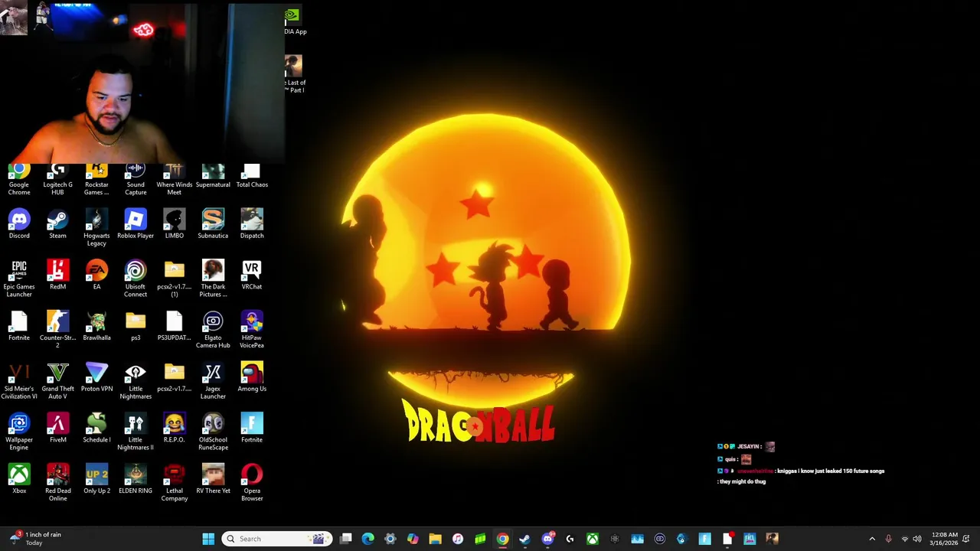
Task: Select Red Dead Online desktop icon
Action: 57,483
